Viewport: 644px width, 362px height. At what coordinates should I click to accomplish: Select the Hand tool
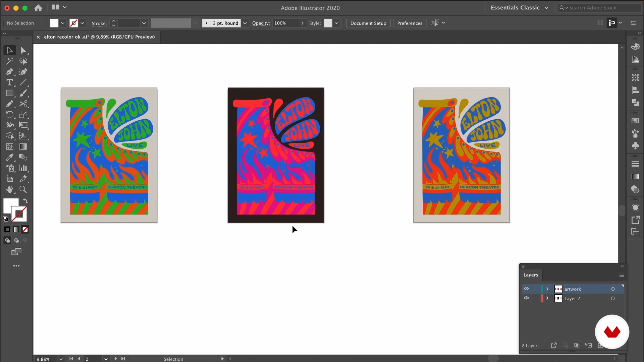pos(9,190)
